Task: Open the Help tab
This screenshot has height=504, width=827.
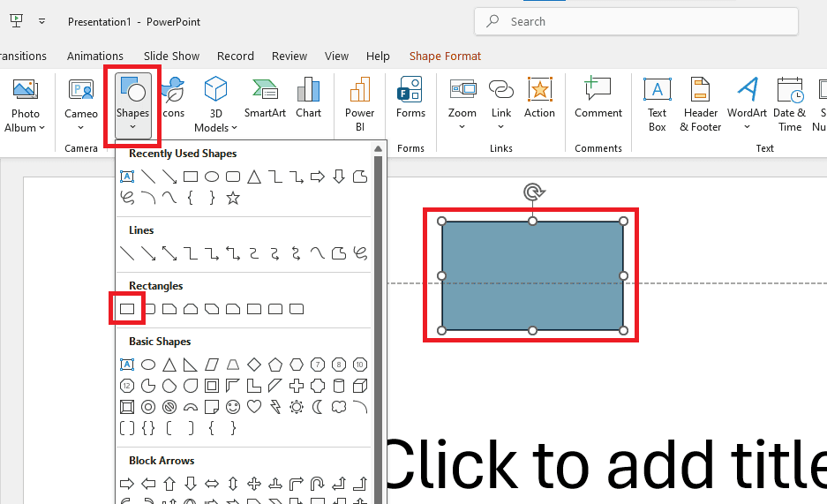Action: point(378,56)
